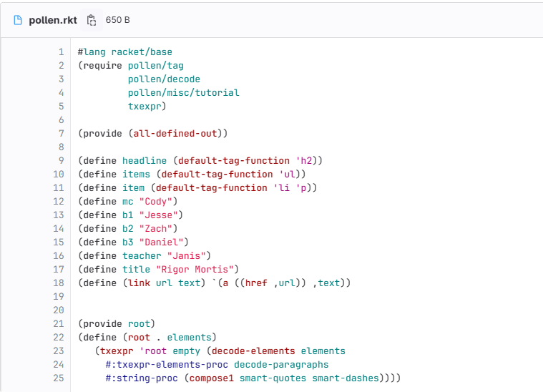This screenshot has height=392, width=543.
Task: Click the 'title' identifier on line 17
Action: coord(136,269)
